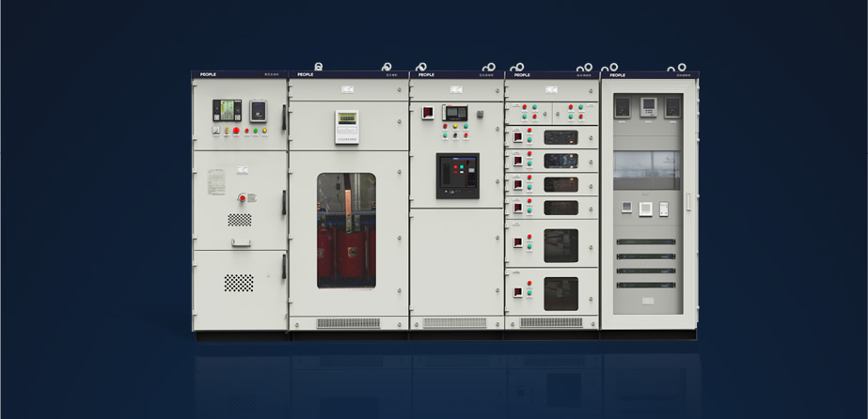868x419 pixels.
Task: Click the top drawer's viewing window in fourth cabinet
Action: click(560, 137)
